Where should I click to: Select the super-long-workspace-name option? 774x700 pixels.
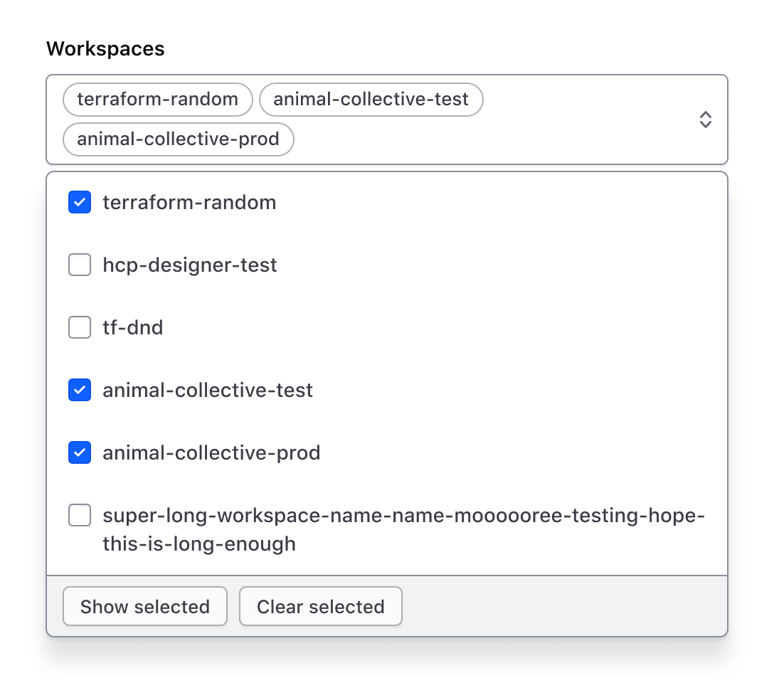click(403, 515)
